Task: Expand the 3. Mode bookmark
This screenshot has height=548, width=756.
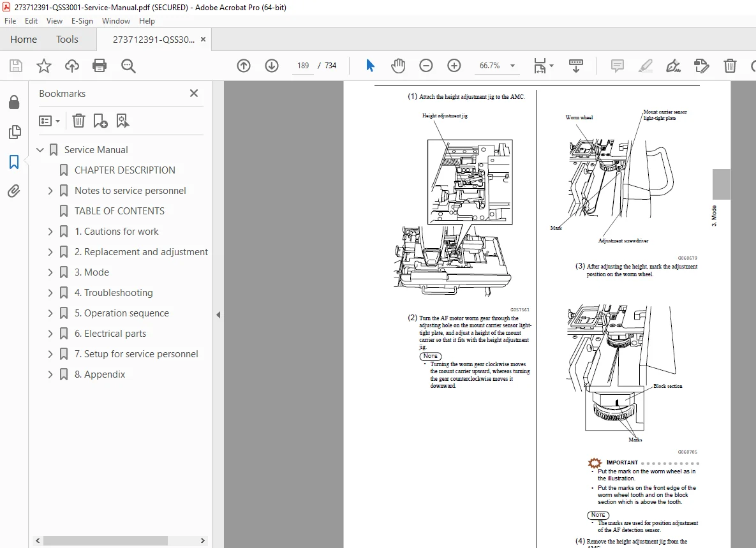Action: [x=50, y=272]
